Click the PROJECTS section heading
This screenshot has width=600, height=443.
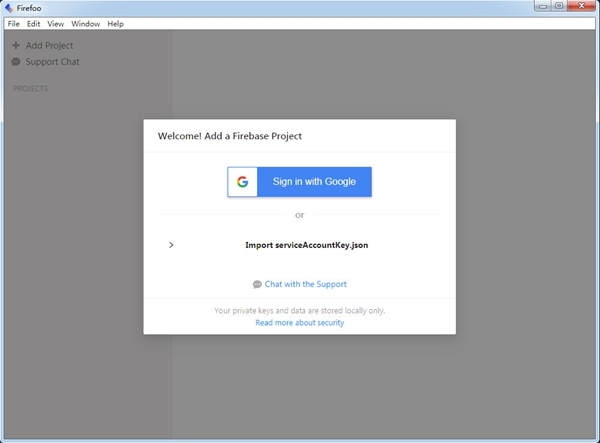tap(31, 89)
